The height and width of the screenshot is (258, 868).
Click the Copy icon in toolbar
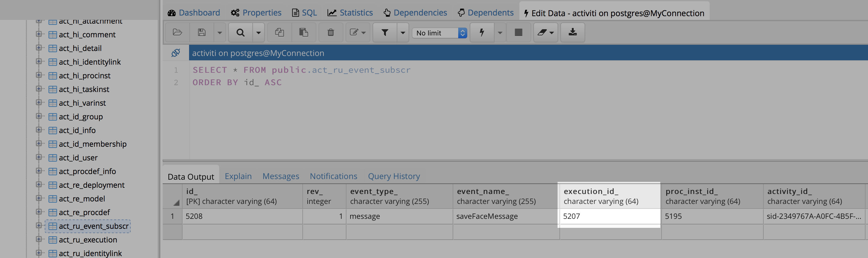(x=279, y=32)
